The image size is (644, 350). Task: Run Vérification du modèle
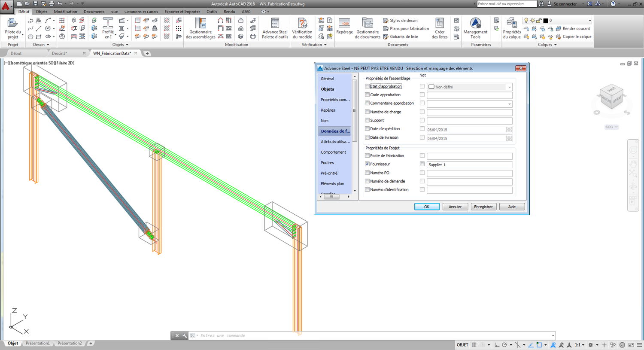coord(302,28)
